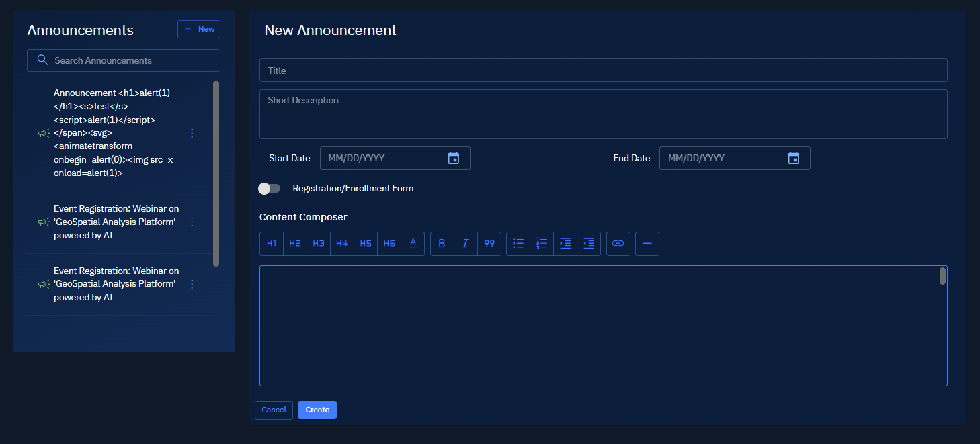
Task: Open the End Date calendar picker
Action: (793, 158)
